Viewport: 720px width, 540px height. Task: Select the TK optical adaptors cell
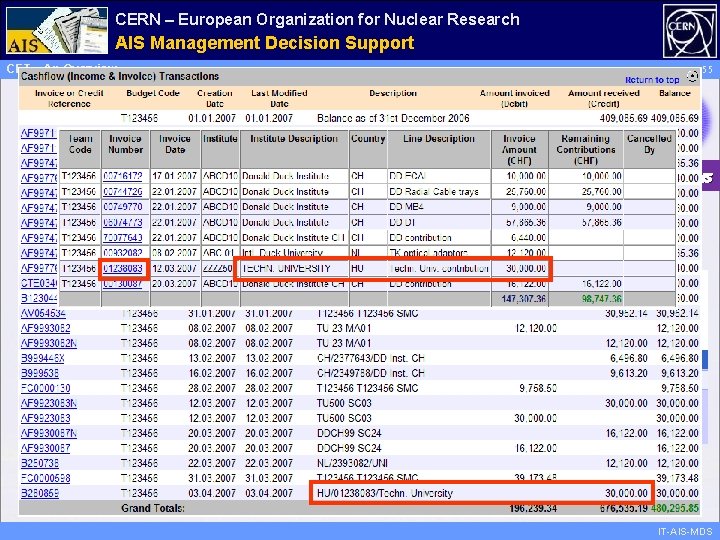coord(439,253)
